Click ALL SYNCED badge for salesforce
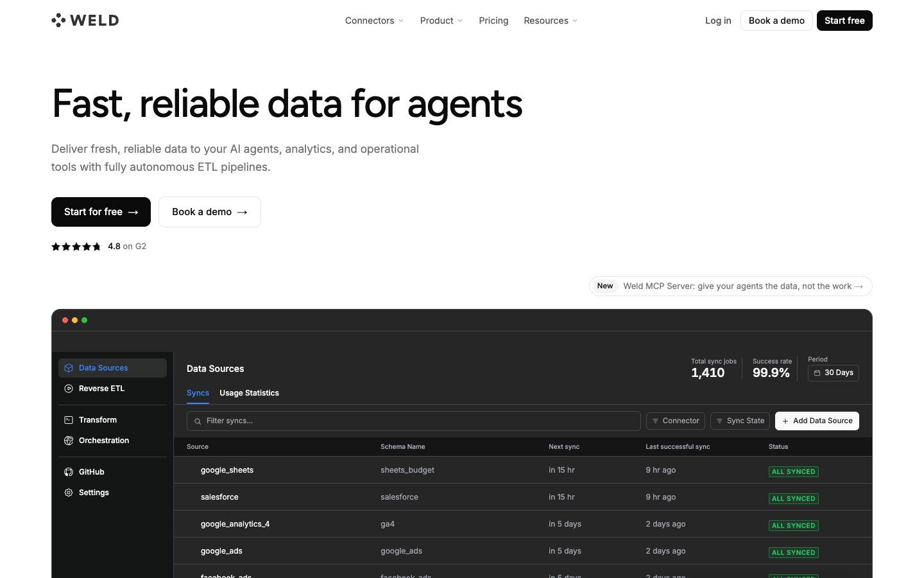 (794, 498)
